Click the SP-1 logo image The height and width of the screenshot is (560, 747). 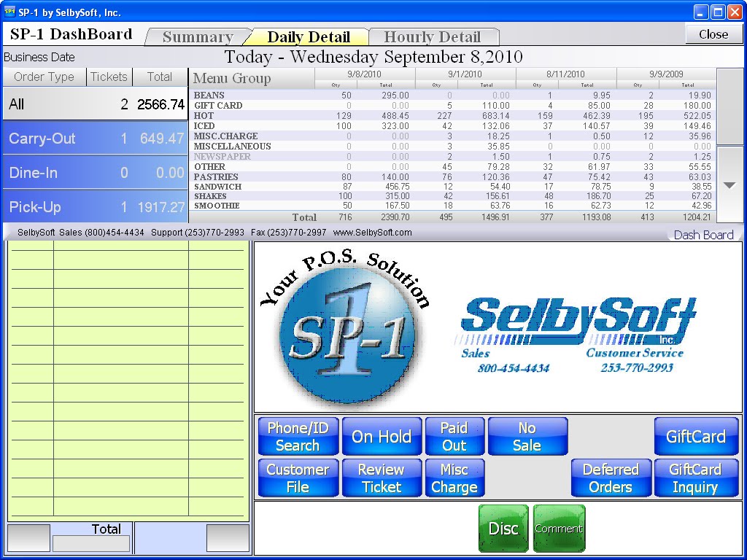[x=347, y=329]
